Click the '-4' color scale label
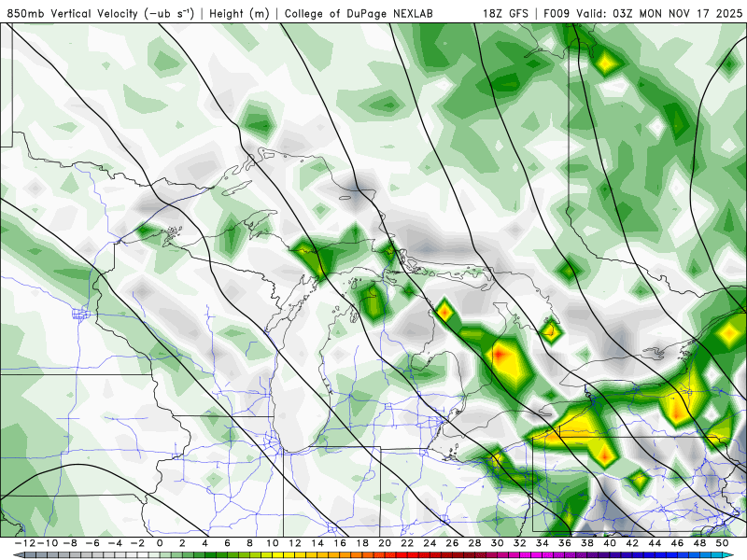Image resolution: width=747 pixels, height=560 pixels. click(x=114, y=543)
